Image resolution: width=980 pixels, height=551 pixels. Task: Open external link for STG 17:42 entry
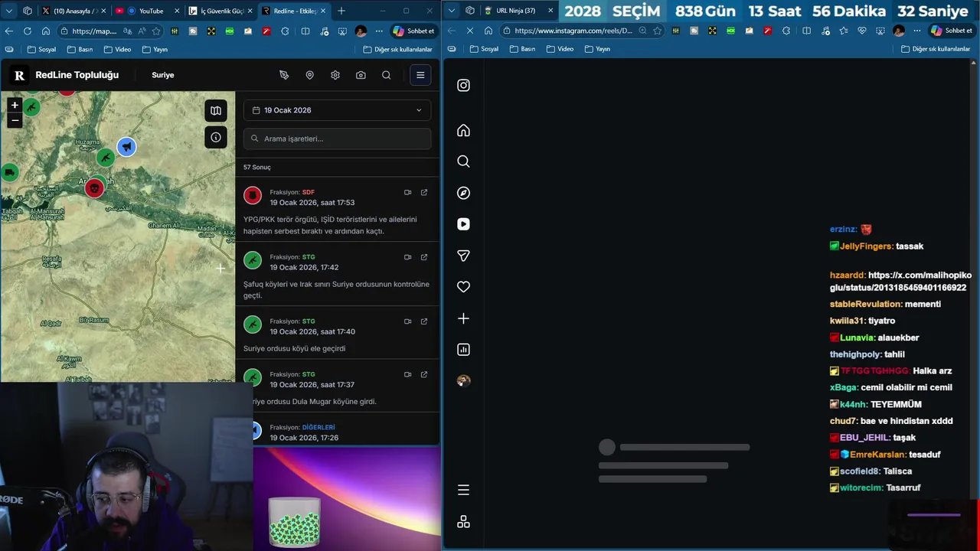424,257
